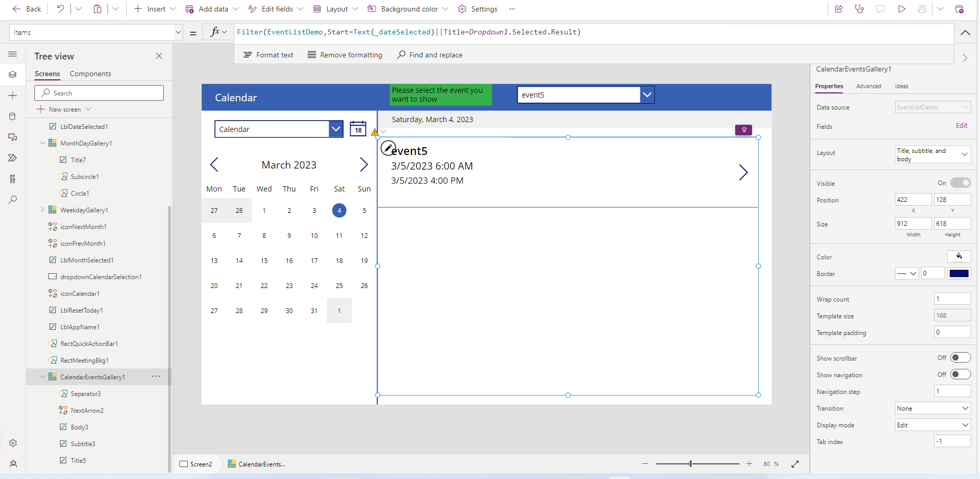Click the Undo arrow icon

pyautogui.click(x=61, y=9)
